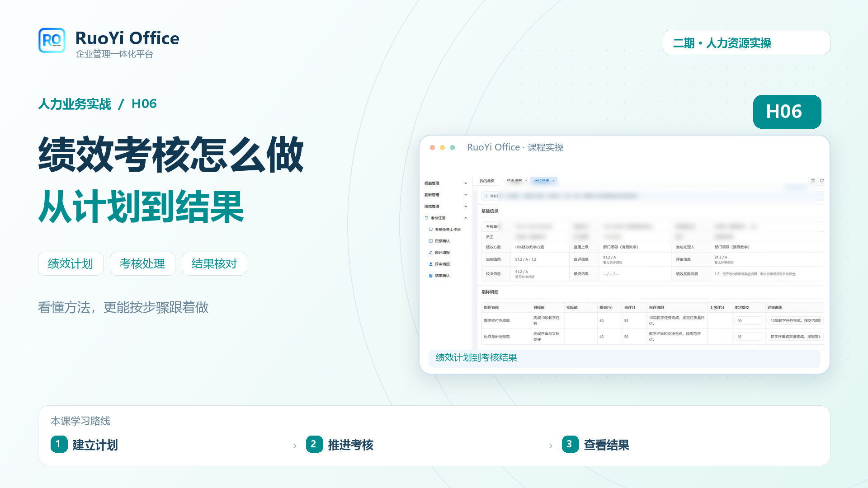This screenshot has height=488, width=868.
Task: Expand the 薪酬管理 sidebar menu
Action: (446, 195)
